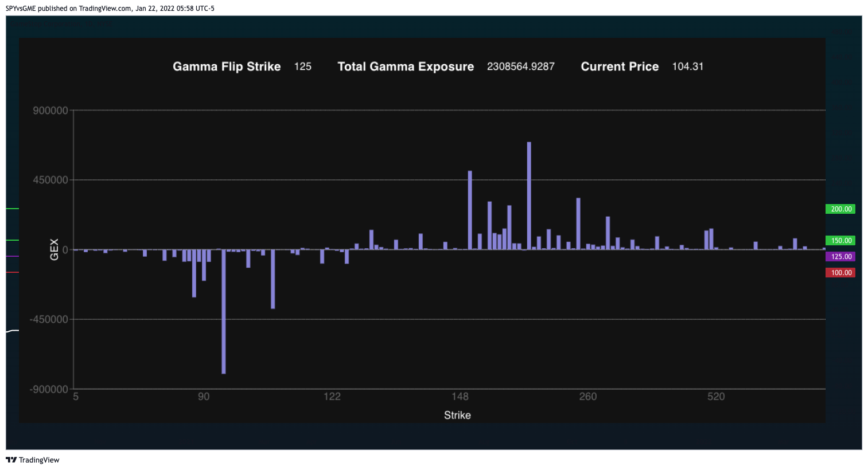Click the current price value 104.31
This screenshot has height=470, width=868.
pos(688,66)
